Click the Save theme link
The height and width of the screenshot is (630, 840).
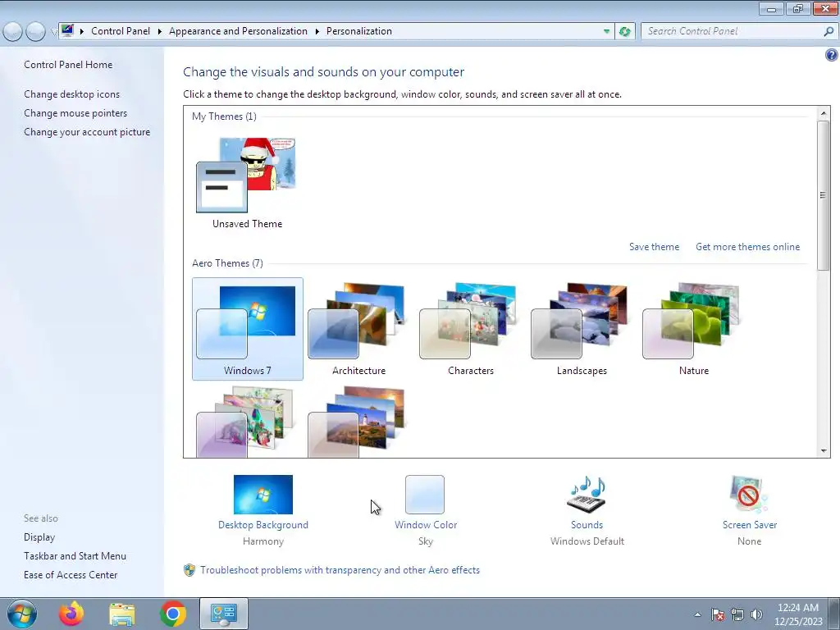(x=654, y=247)
